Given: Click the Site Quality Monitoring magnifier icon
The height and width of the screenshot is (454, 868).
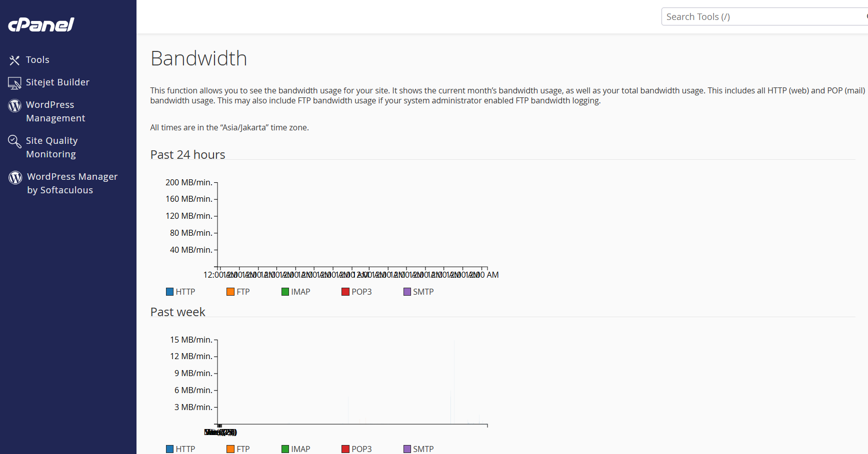Looking at the screenshot, I should pos(14,141).
